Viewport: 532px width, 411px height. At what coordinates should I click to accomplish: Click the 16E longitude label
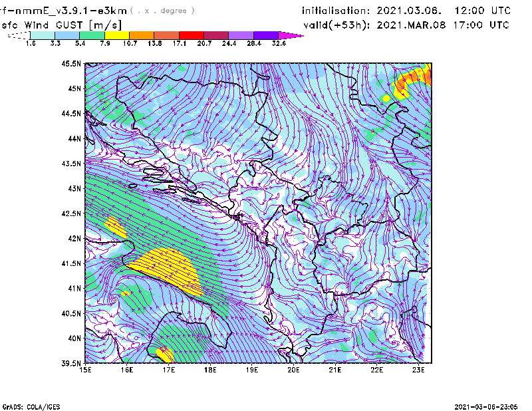click(x=127, y=370)
